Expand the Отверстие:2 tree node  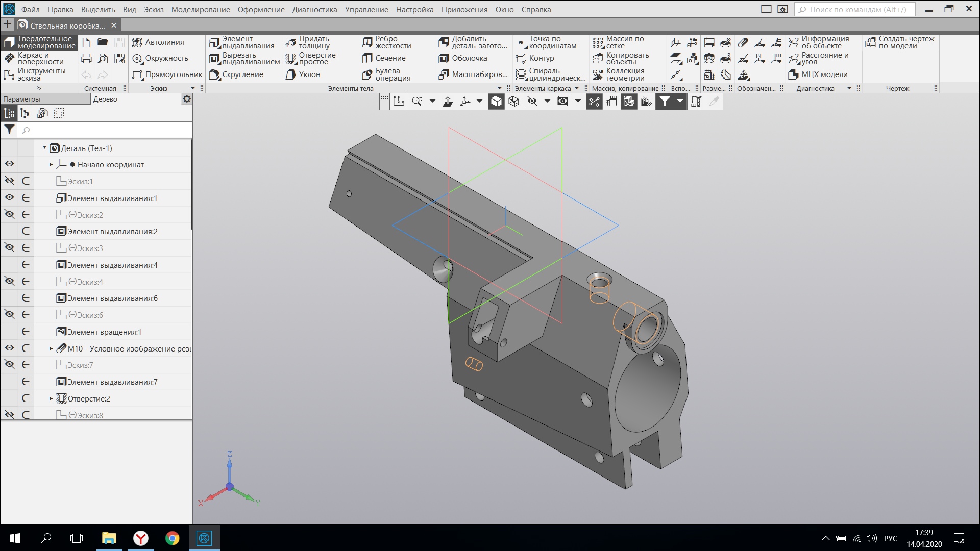[51, 399]
